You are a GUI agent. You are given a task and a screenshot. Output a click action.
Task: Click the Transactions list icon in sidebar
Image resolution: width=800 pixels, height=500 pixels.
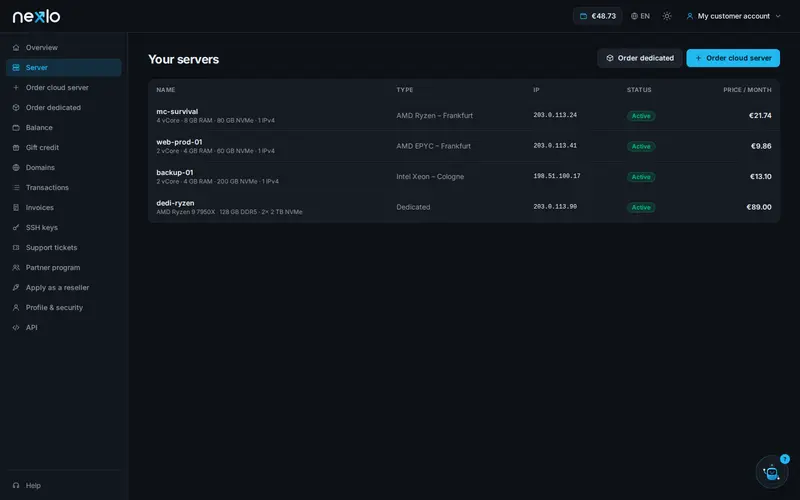click(x=16, y=187)
